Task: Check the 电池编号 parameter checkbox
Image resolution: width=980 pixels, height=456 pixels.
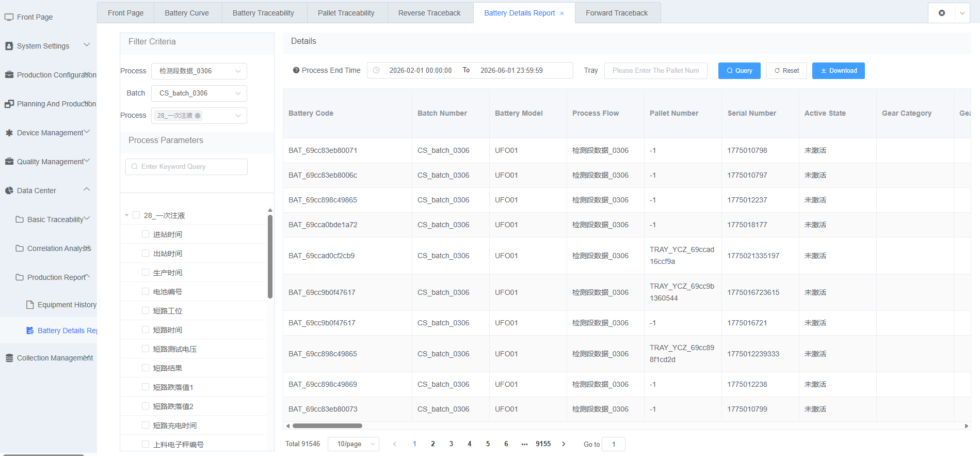Action: point(146,291)
